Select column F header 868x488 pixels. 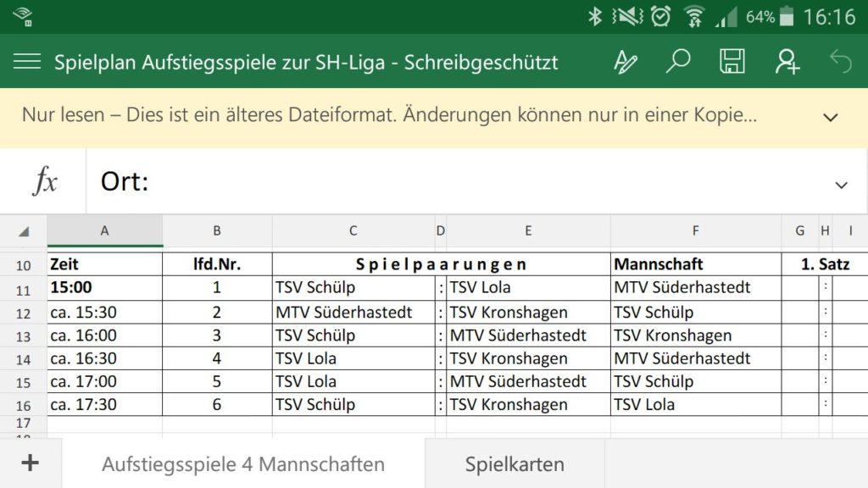(696, 230)
